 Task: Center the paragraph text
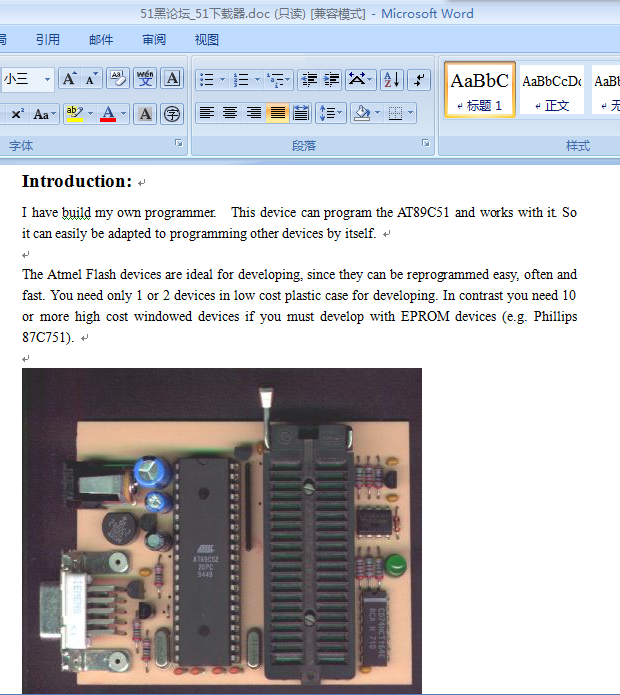(x=230, y=113)
